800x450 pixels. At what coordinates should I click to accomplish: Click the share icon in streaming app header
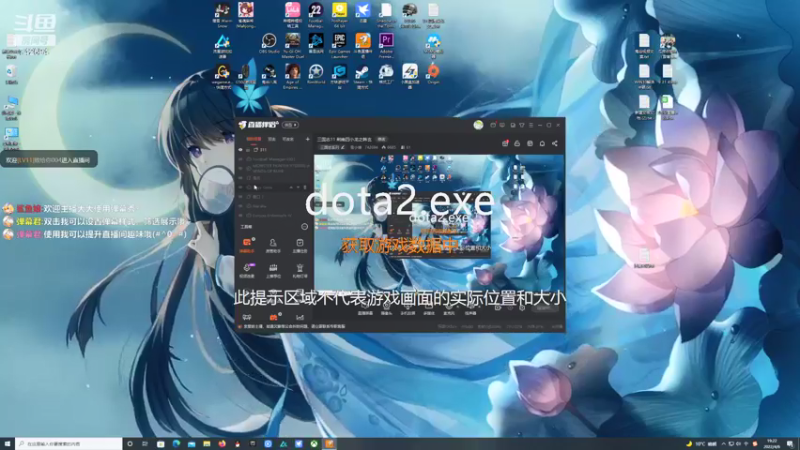pos(555,143)
